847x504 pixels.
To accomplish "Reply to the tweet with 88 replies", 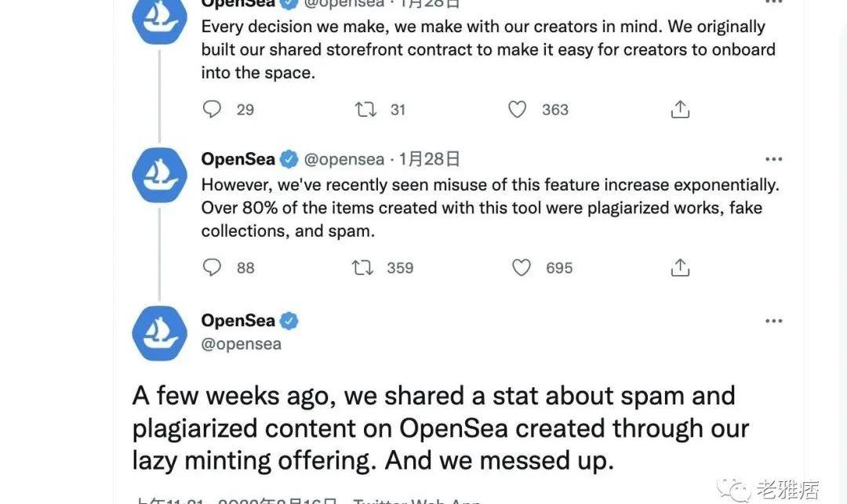I will 212,267.
